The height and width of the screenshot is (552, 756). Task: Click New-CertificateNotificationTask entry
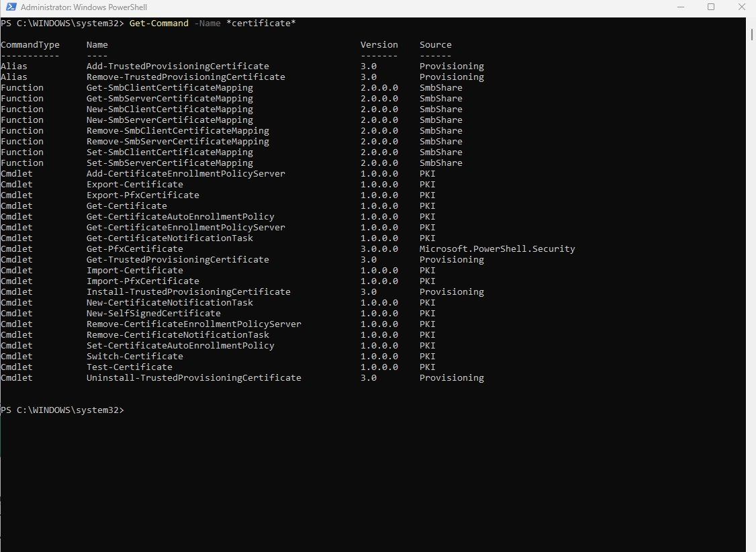(x=170, y=303)
